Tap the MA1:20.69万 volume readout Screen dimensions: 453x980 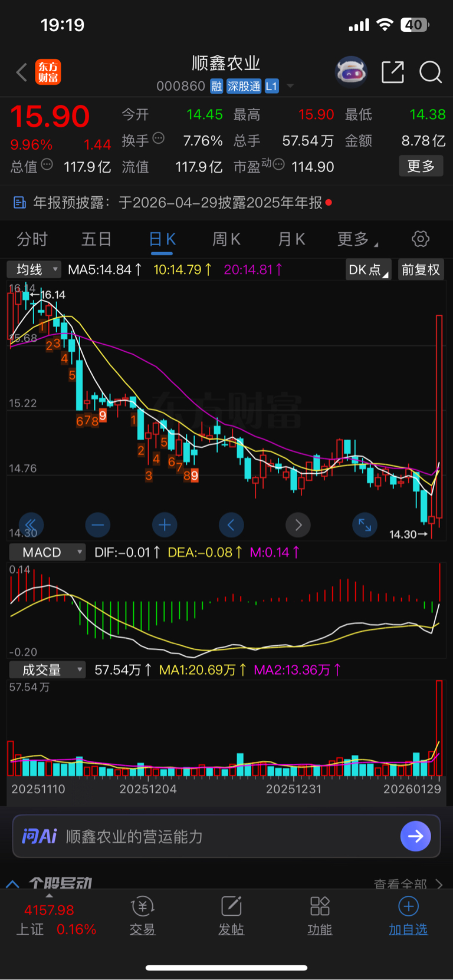[203, 670]
